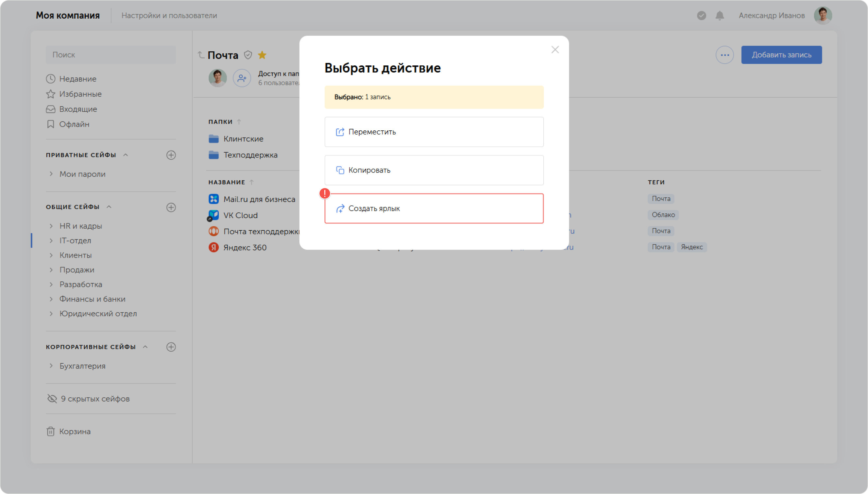Click the checkmark status icon in header
Viewport: 868px width, 494px height.
[x=701, y=16]
